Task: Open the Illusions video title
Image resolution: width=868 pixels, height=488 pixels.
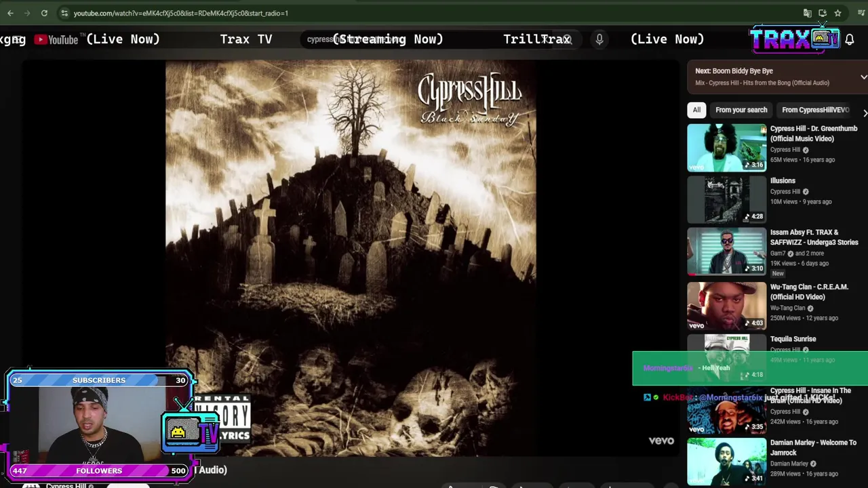Action: coord(783,181)
